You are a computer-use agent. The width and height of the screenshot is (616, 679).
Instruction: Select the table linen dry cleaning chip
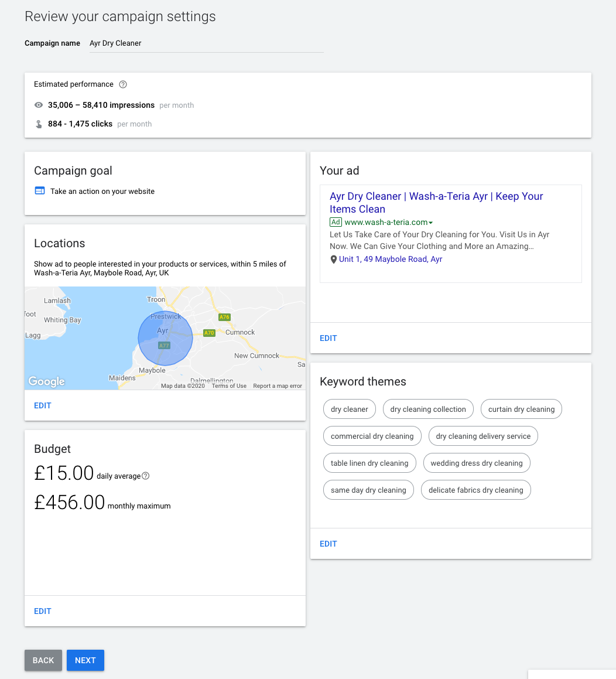369,463
